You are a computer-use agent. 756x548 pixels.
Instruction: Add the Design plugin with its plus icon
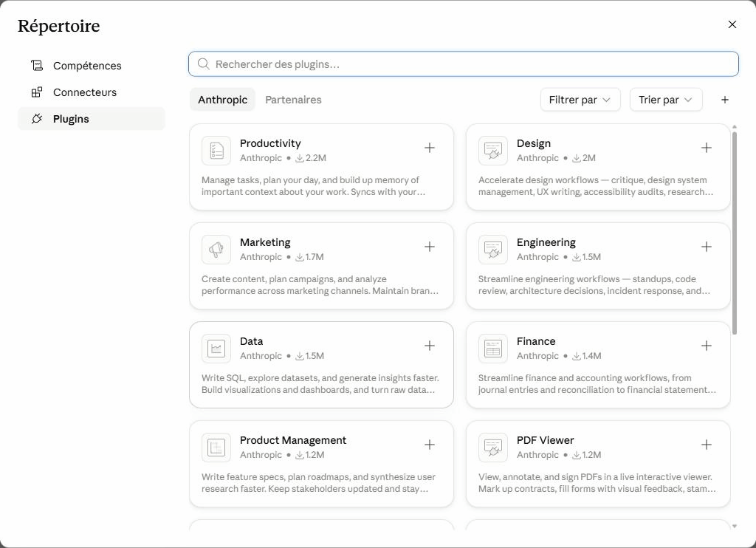[x=706, y=148]
